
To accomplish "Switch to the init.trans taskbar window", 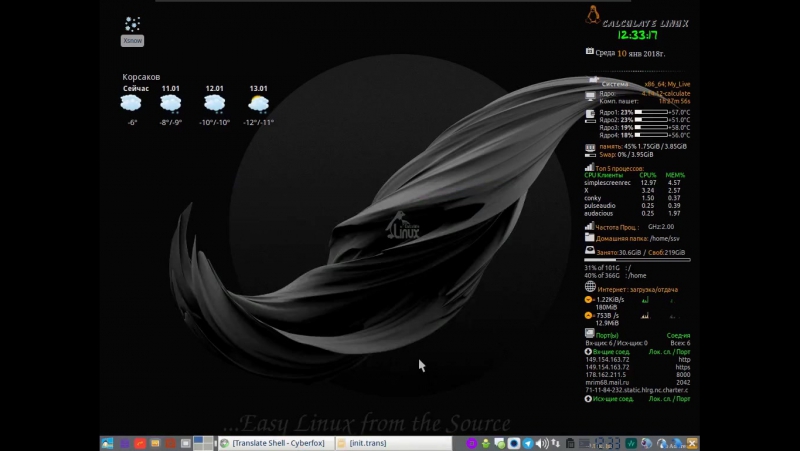I will pyautogui.click(x=364, y=443).
